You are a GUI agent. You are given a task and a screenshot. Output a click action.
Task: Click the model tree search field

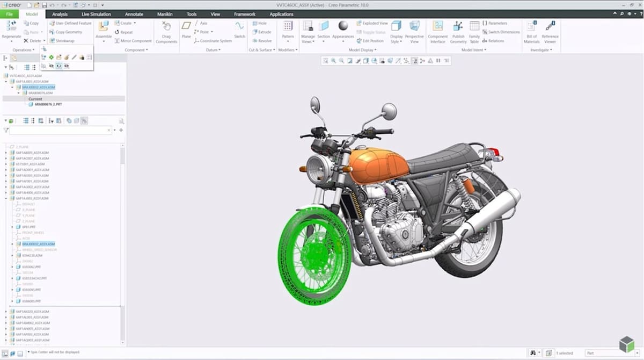[61, 130]
